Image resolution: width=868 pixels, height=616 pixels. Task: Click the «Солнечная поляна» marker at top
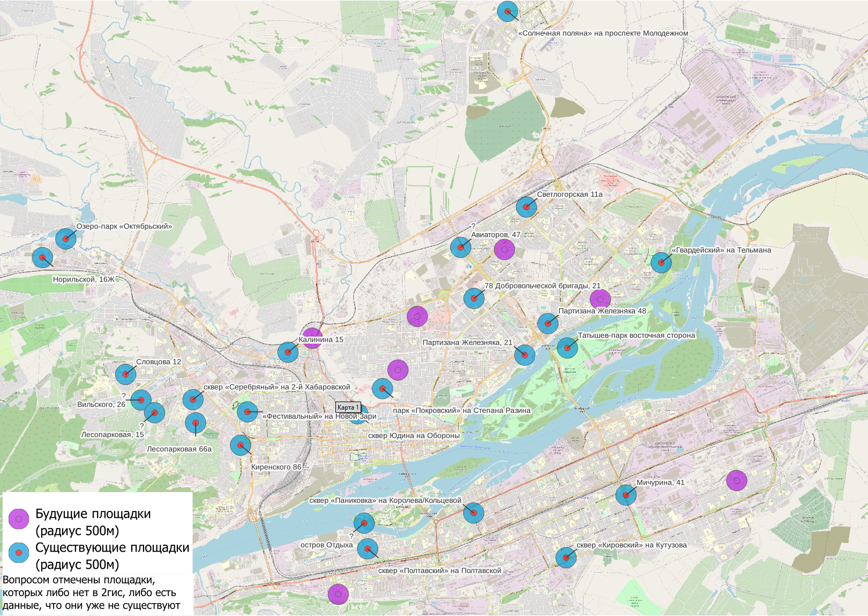pos(507,11)
